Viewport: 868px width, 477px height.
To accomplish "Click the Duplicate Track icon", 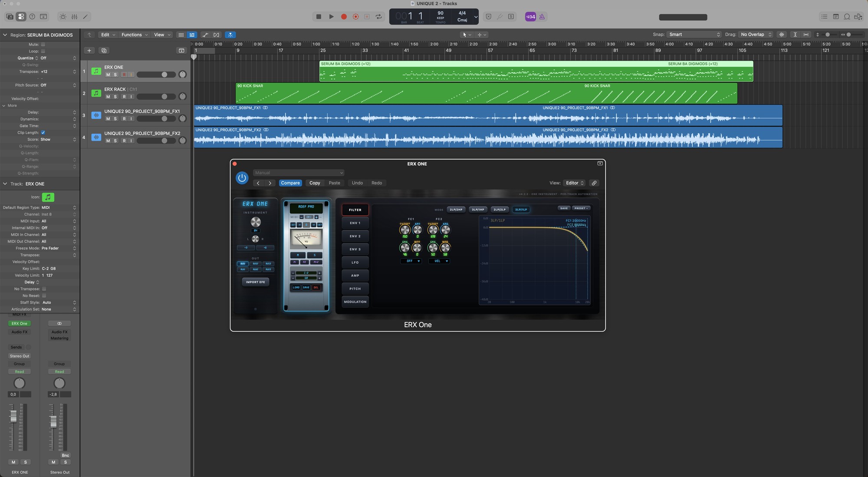I will (104, 50).
